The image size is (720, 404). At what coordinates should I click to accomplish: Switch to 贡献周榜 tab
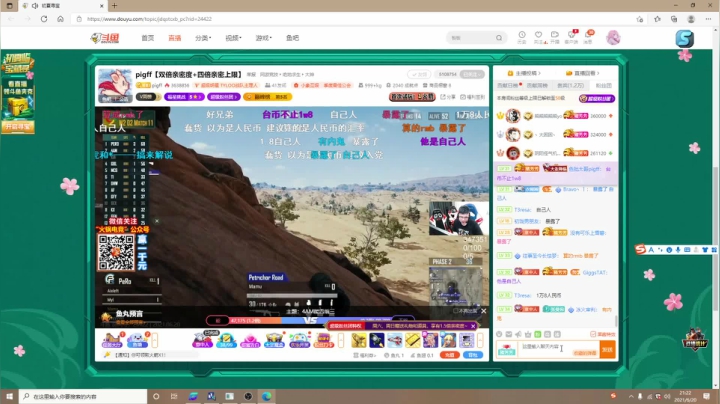pos(537,85)
